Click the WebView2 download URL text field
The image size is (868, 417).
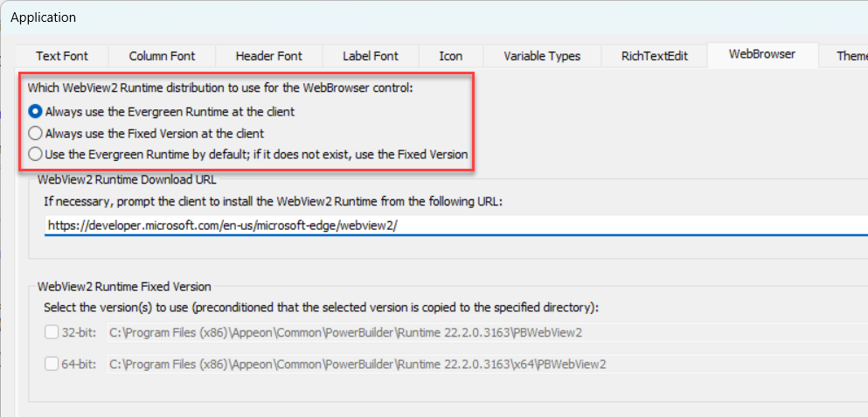tap(455, 225)
